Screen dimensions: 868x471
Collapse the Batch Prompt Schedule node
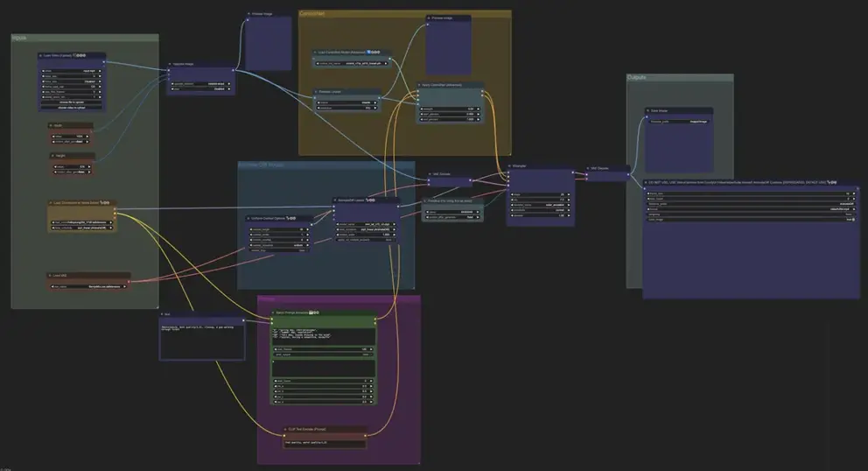tap(271, 312)
